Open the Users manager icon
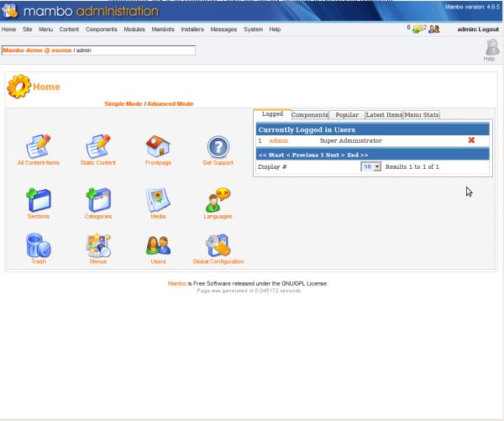504x421 pixels. tap(158, 245)
